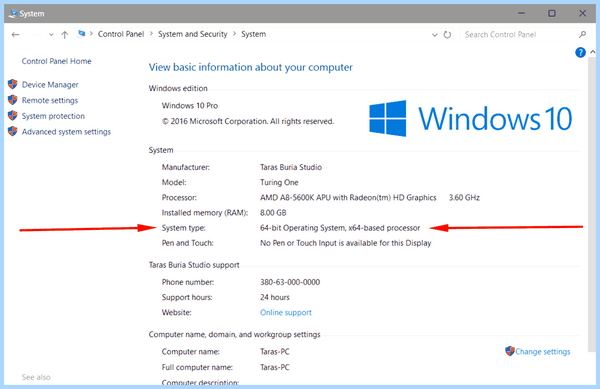This screenshot has height=389, width=600.
Task: Click the shield icon beside System protection
Action: coord(13,116)
